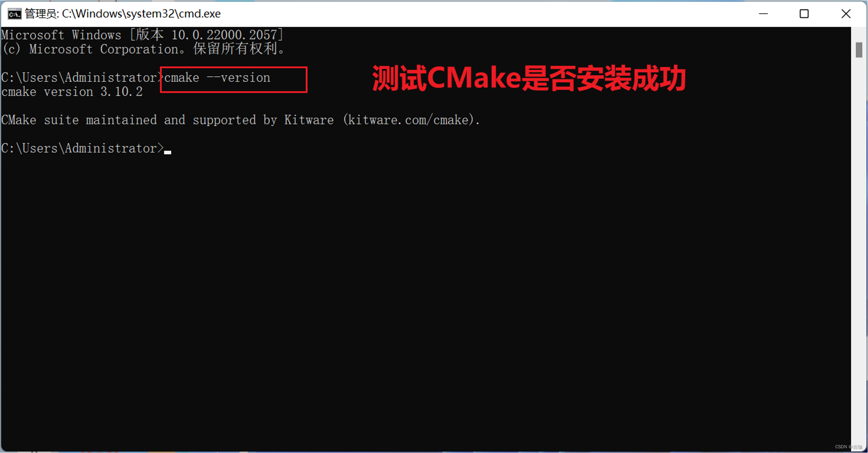Click the vertical scrollbar track

[x=861, y=229]
